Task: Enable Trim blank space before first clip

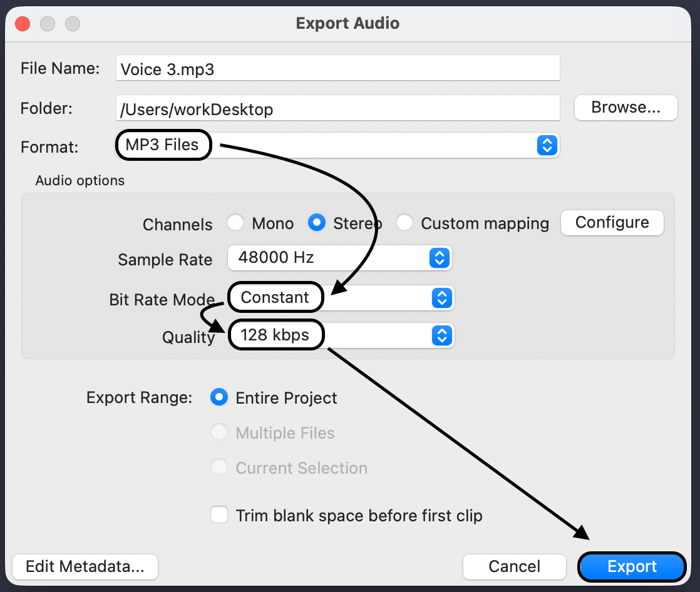Action: tap(219, 515)
